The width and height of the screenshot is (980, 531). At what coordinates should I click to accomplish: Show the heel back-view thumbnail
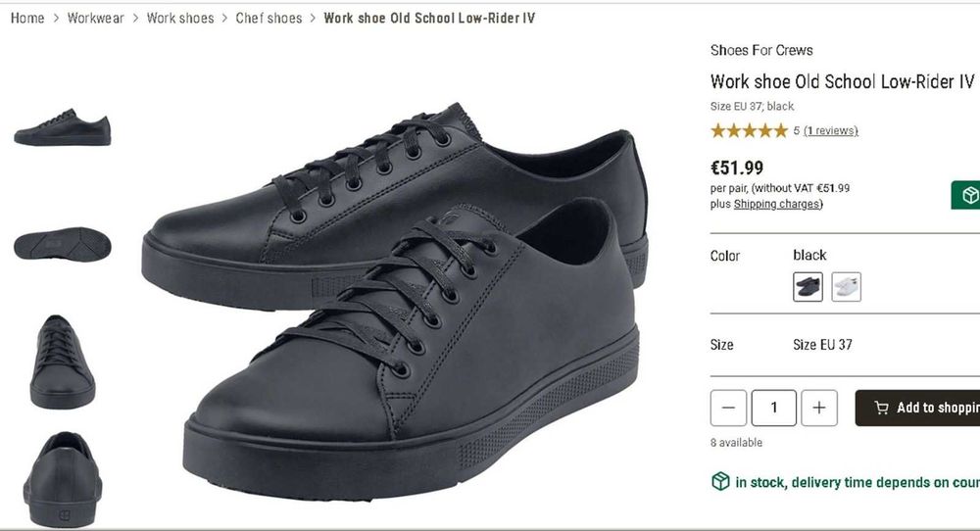coord(62,478)
